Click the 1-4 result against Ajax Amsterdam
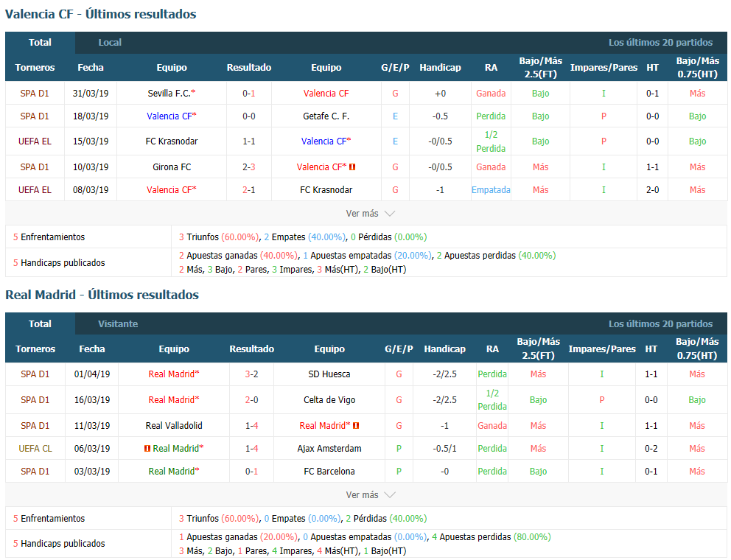Viewport: 731px width, 560px height. pyautogui.click(x=251, y=449)
